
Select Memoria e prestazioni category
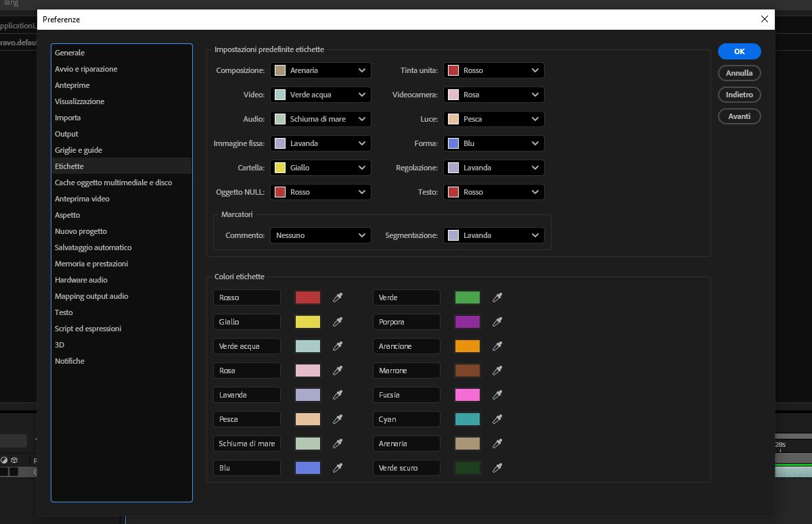[122, 264]
